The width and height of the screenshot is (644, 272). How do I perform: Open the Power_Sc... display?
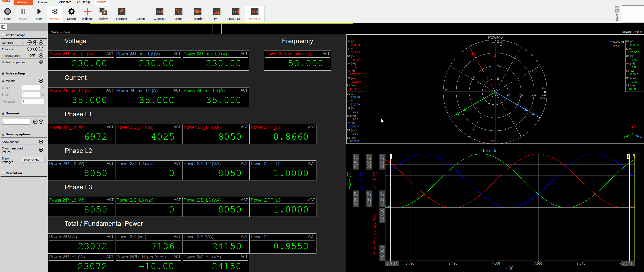click(235, 14)
